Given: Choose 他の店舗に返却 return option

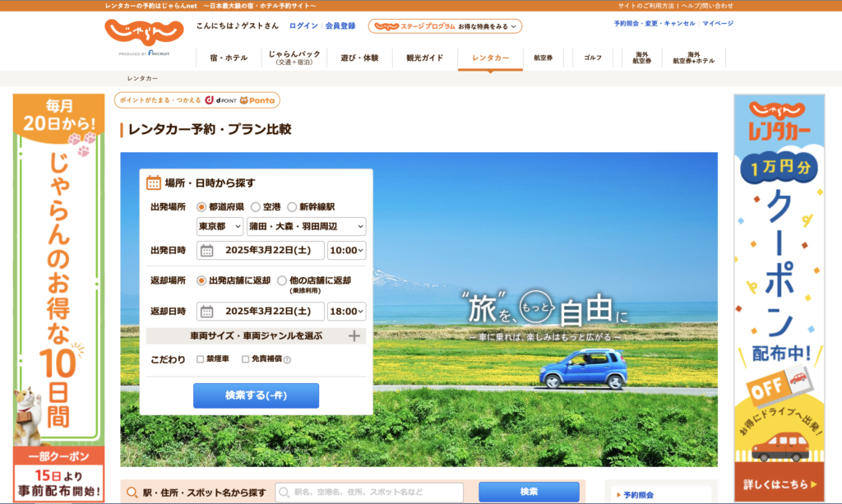Looking at the screenshot, I should 282,280.
